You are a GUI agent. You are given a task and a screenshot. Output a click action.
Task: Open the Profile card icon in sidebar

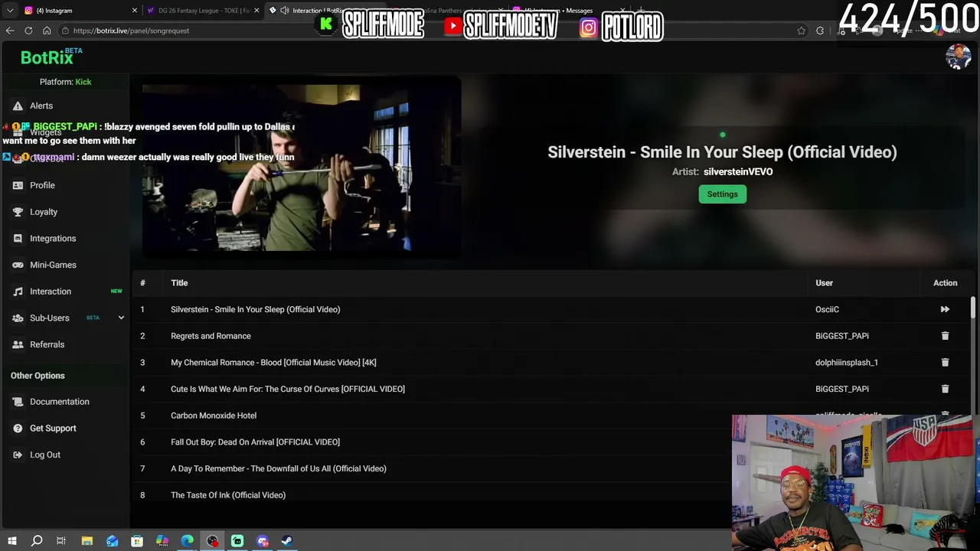(18, 185)
